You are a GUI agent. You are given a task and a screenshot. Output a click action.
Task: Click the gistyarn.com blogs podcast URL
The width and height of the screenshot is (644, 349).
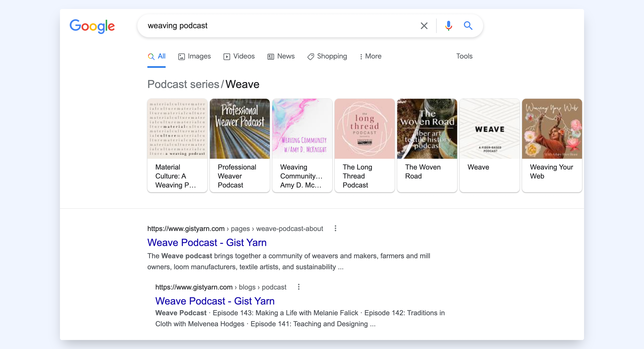221,287
